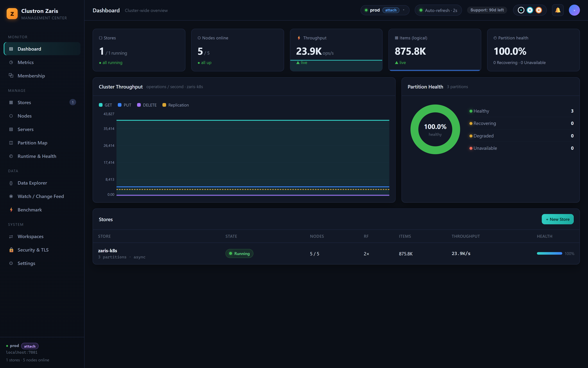The height and width of the screenshot is (368, 588).
Task: Click the 2× replication factor cell
Action: pos(366,254)
